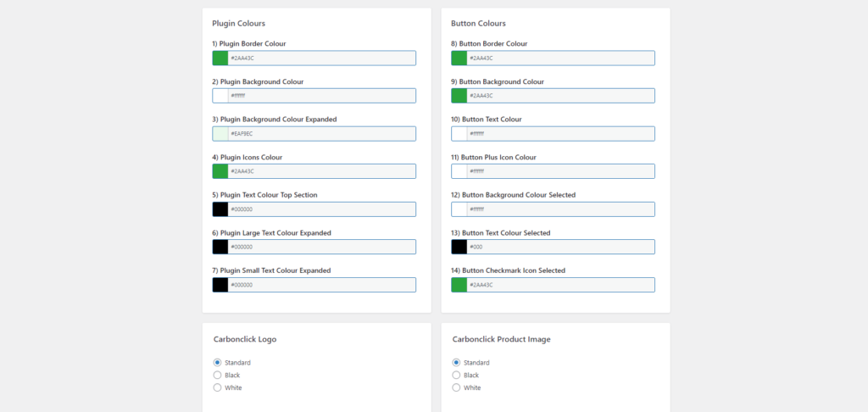Screen dimensions: 868x412
Task: Edit Button Text Colour hex field
Action: point(561,133)
